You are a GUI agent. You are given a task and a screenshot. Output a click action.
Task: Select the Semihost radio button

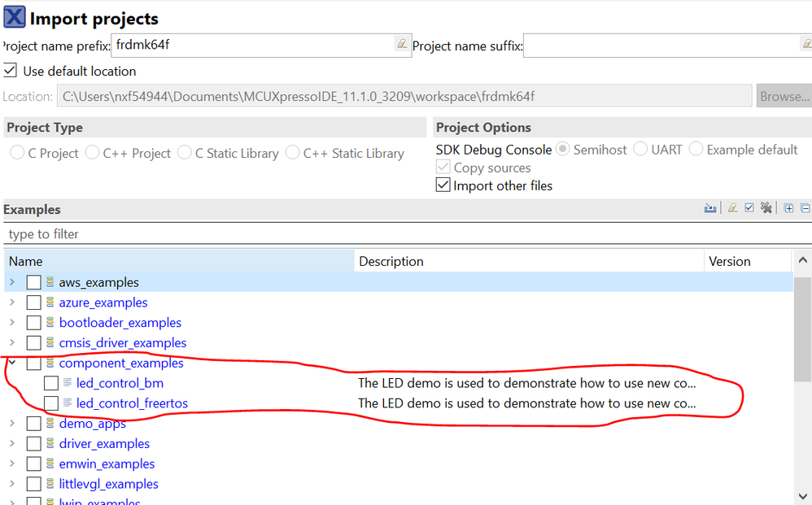pos(563,149)
